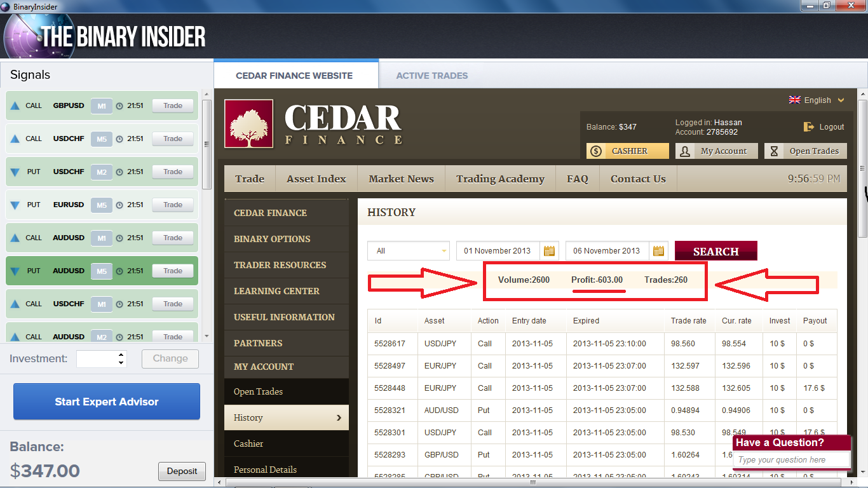Image resolution: width=868 pixels, height=488 pixels.
Task: Switch to Active Trades tab
Action: tap(432, 76)
